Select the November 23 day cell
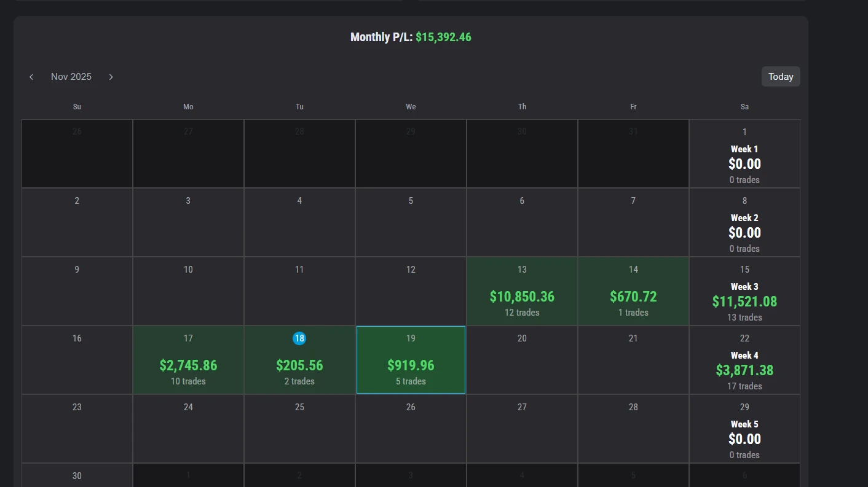 [x=77, y=429]
